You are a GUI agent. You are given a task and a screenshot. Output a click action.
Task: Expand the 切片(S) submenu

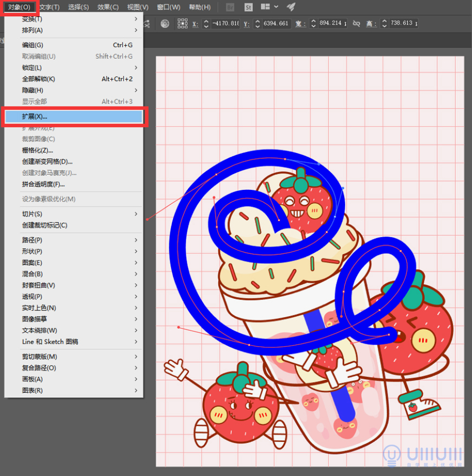(73, 214)
